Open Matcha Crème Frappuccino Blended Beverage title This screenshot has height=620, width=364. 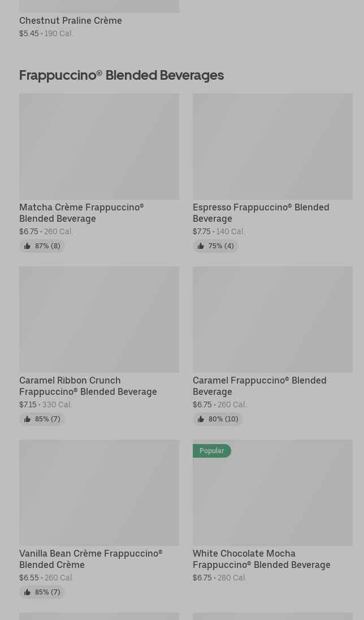click(x=81, y=213)
